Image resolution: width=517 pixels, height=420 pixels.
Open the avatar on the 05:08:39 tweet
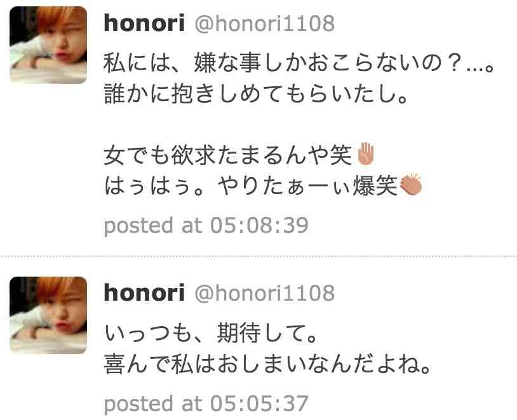tap(48, 45)
